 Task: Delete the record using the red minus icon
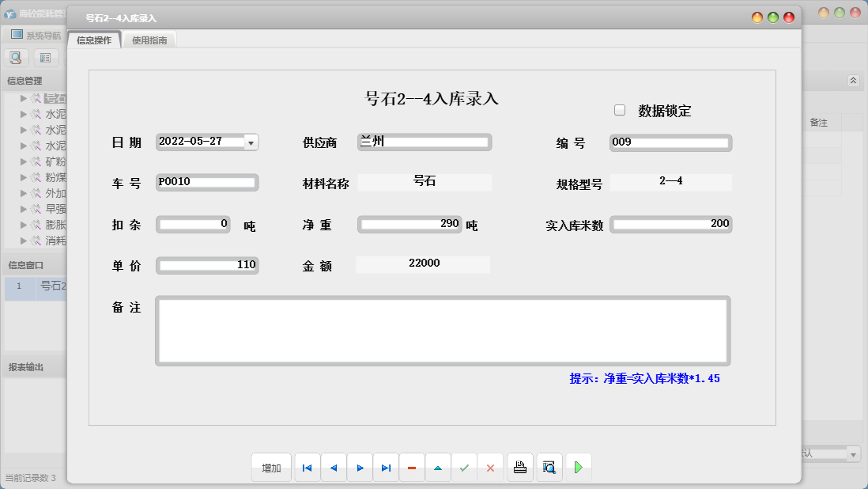412,467
